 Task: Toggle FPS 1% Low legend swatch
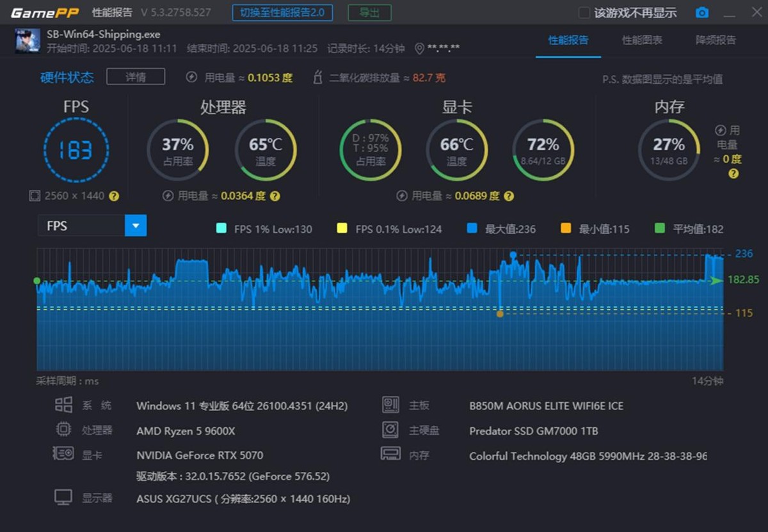click(221, 228)
